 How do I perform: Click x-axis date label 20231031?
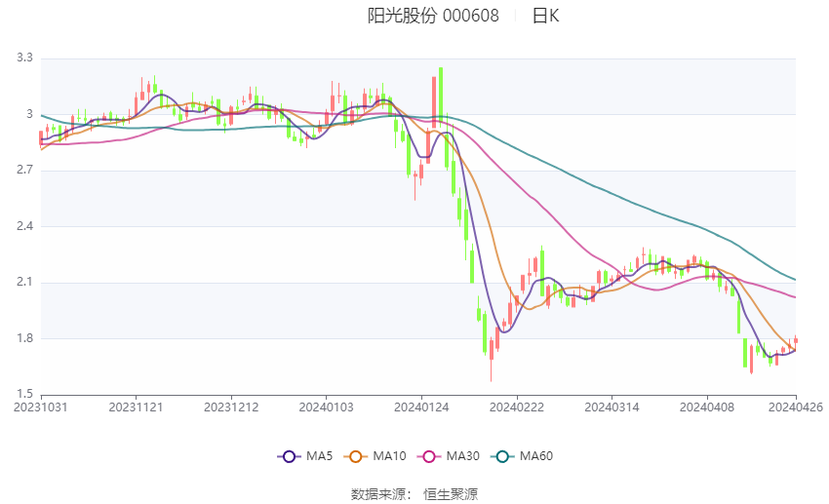point(41,407)
